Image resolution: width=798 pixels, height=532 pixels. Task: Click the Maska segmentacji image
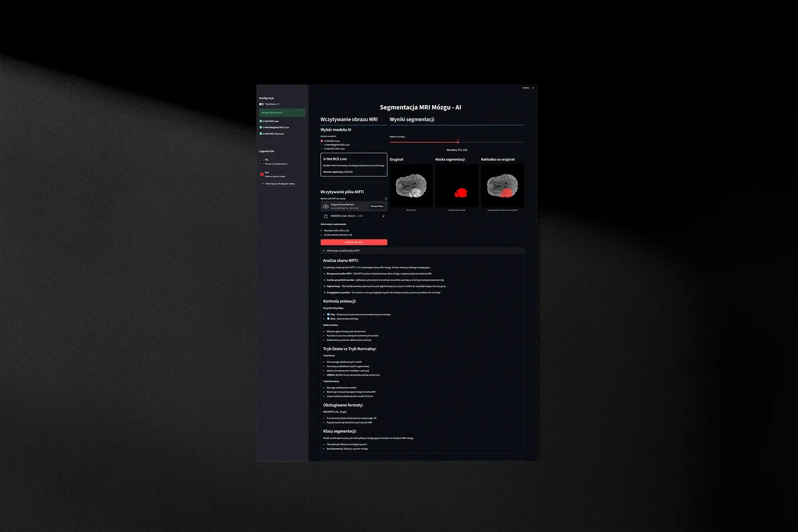(x=457, y=186)
